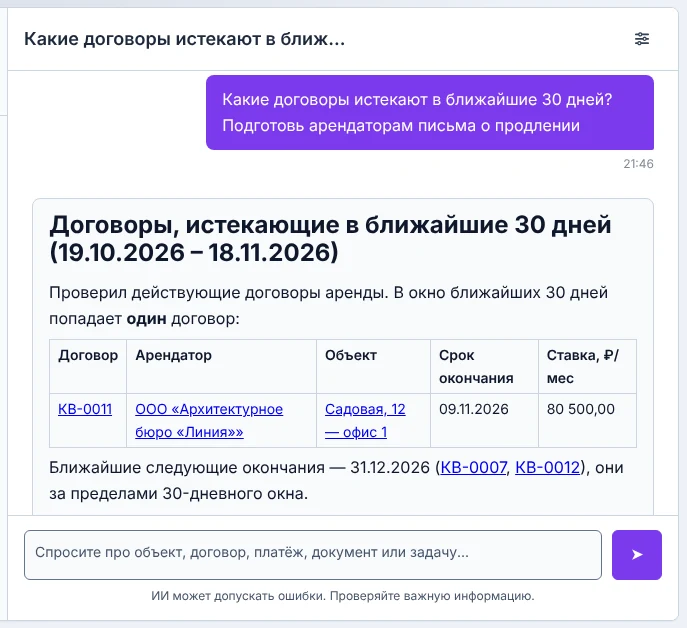Click the purple send arrow button

637,555
